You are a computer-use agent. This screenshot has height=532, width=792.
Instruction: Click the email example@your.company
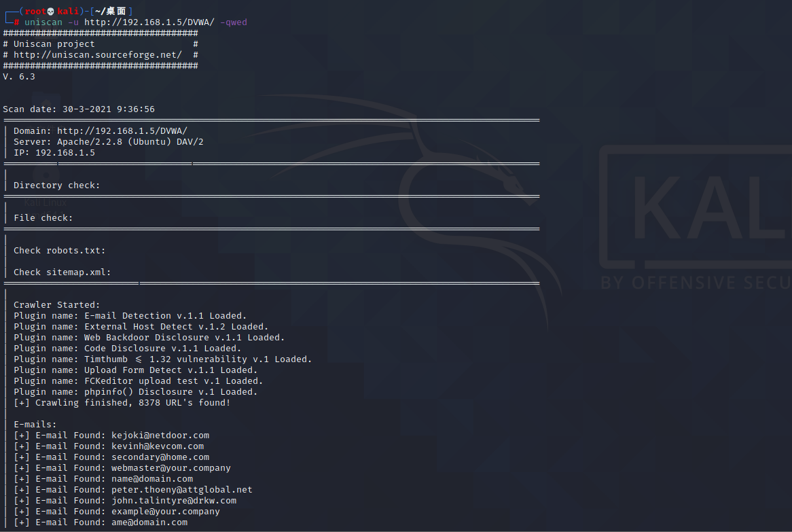166,512
